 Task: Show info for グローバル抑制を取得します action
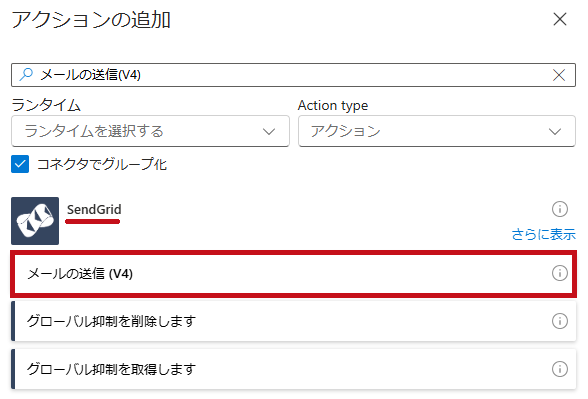click(x=560, y=369)
